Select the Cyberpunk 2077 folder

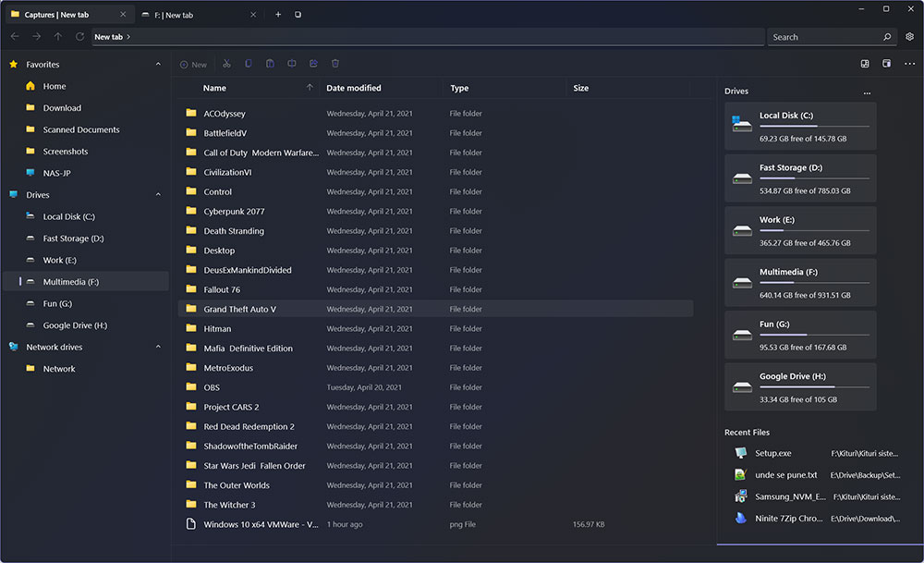pos(435,211)
